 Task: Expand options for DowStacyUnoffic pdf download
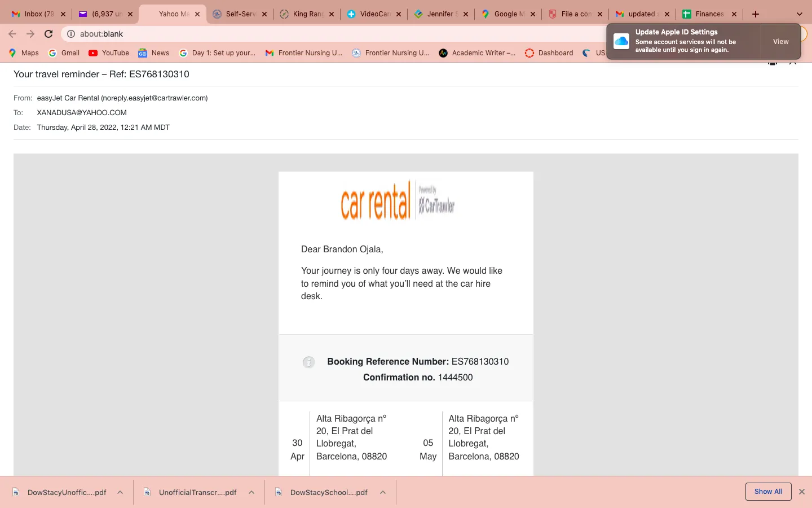click(120, 492)
